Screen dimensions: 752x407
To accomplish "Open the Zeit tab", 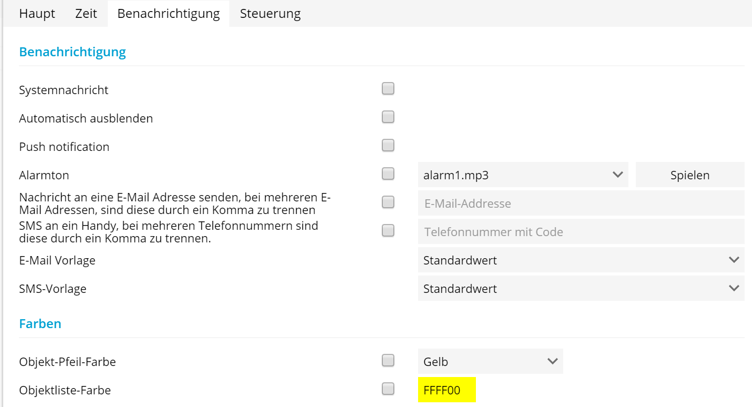I will click(x=86, y=14).
